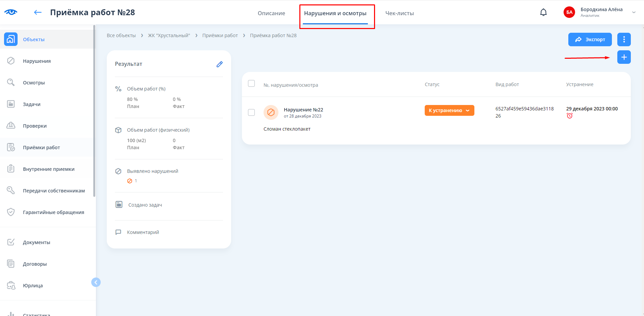This screenshot has height=316, width=644.
Task: Click the pencil icon to edit Результат
Action: click(219, 64)
